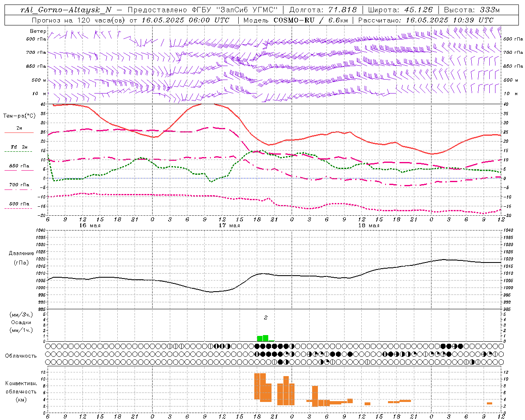Click the 500 м wind level on left axis
Viewport: 525px width, 420px height.
point(39,80)
